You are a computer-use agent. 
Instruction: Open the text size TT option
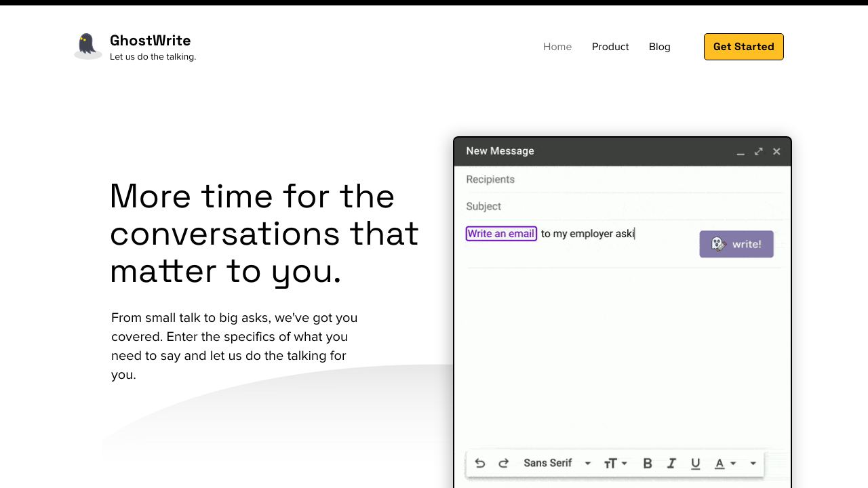point(615,464)
